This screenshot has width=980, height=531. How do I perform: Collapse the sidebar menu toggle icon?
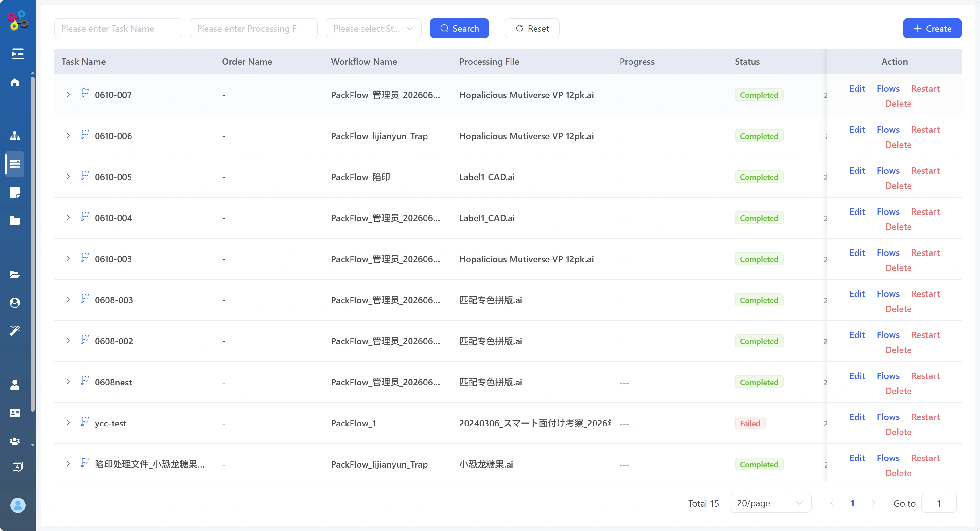[18, 54]
